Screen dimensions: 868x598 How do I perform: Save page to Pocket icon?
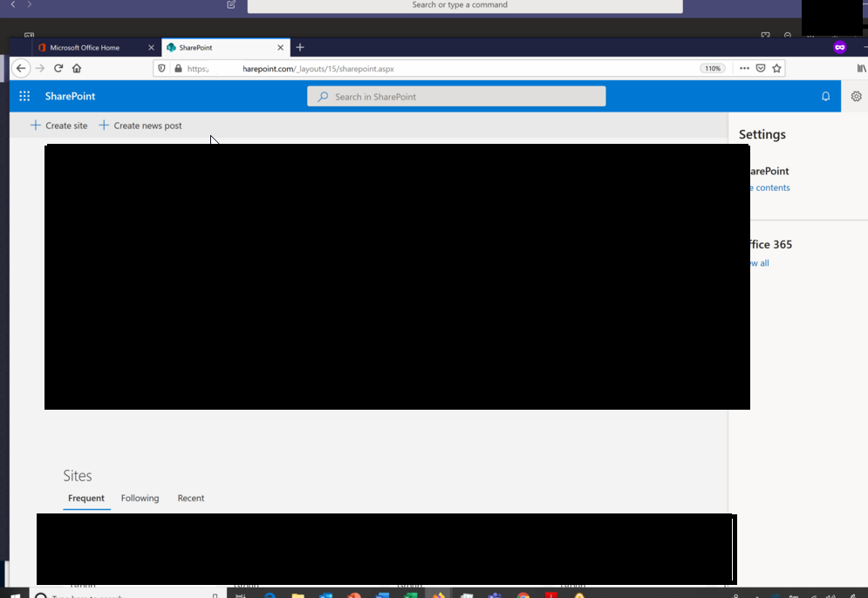point(761,68)
